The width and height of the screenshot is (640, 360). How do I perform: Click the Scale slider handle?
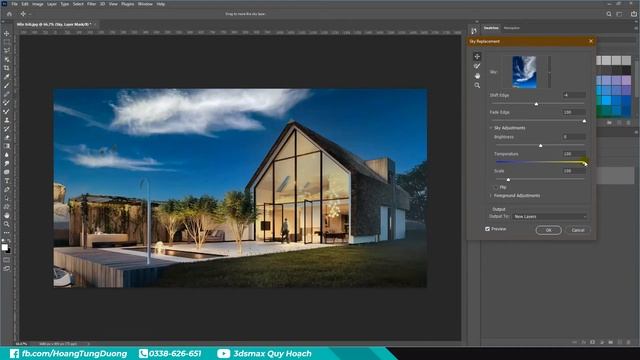coord(508,180)
